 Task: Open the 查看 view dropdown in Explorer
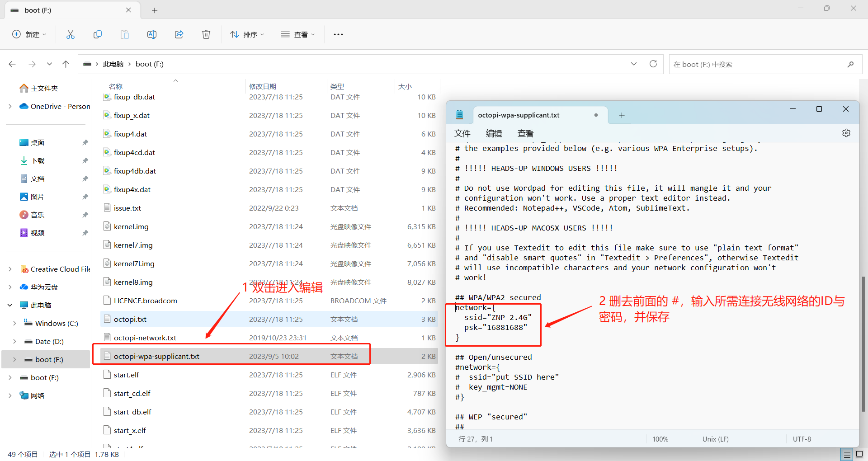297,34
